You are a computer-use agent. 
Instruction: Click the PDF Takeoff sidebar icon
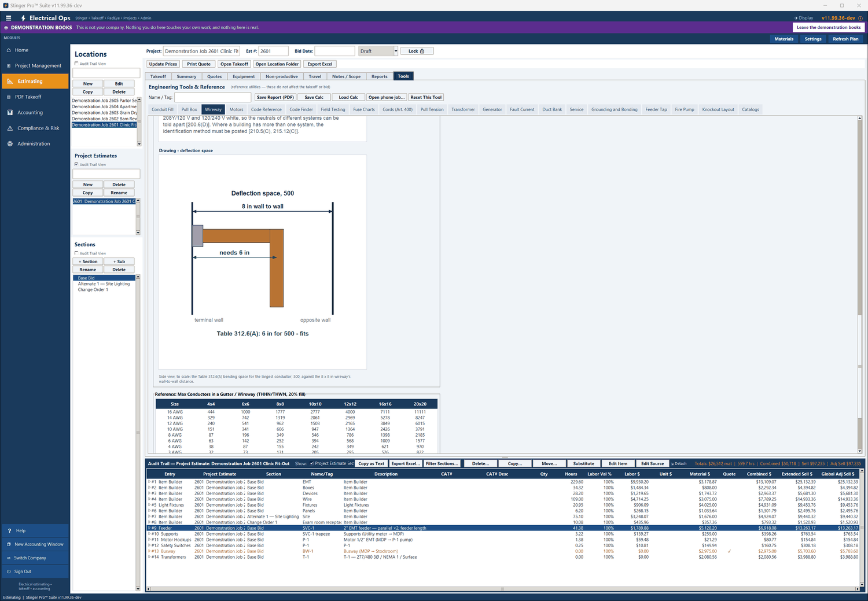(x=9, y=97)
